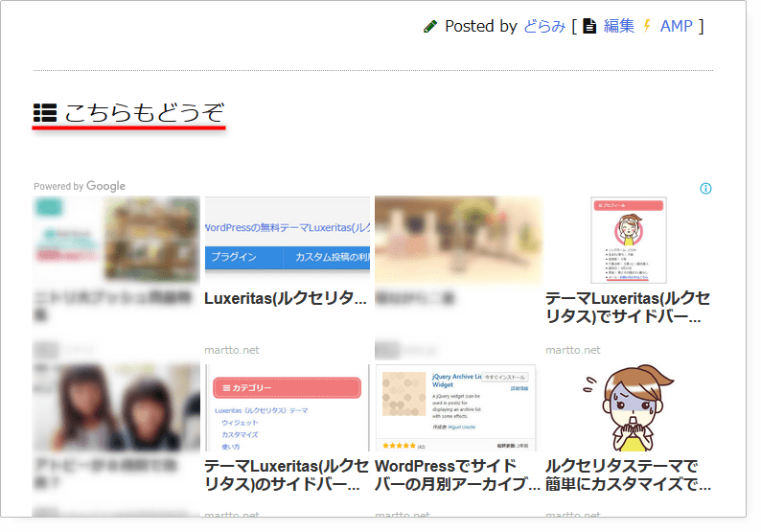Image resolution: width=761 pixels, height=532 pixels.
Task: Open article WordPressでサイドバーの月別アーカイブ...
Action: click(x=457, y=474)
